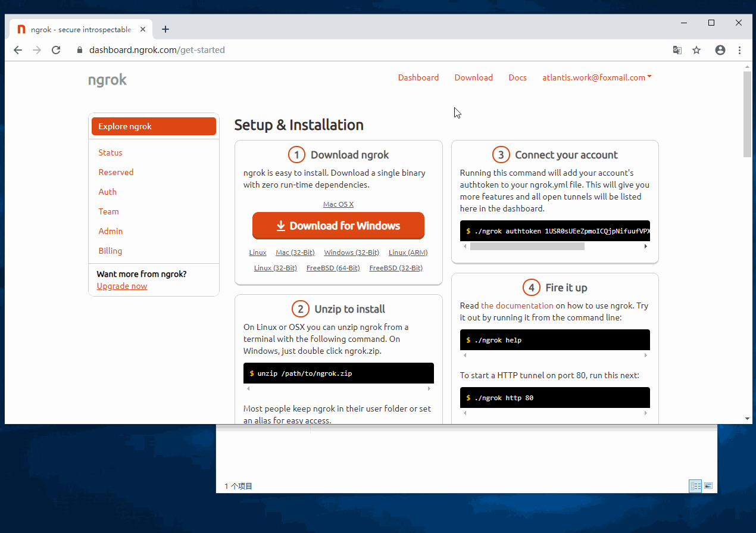Click the browser address bar URL
Screen dimensions: 756x533
coord(157,50)
